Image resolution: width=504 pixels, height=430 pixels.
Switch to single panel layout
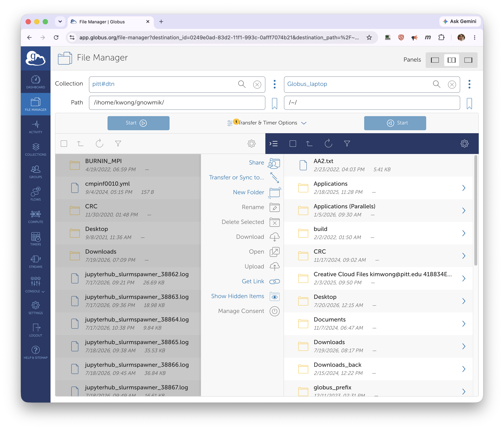435,60
